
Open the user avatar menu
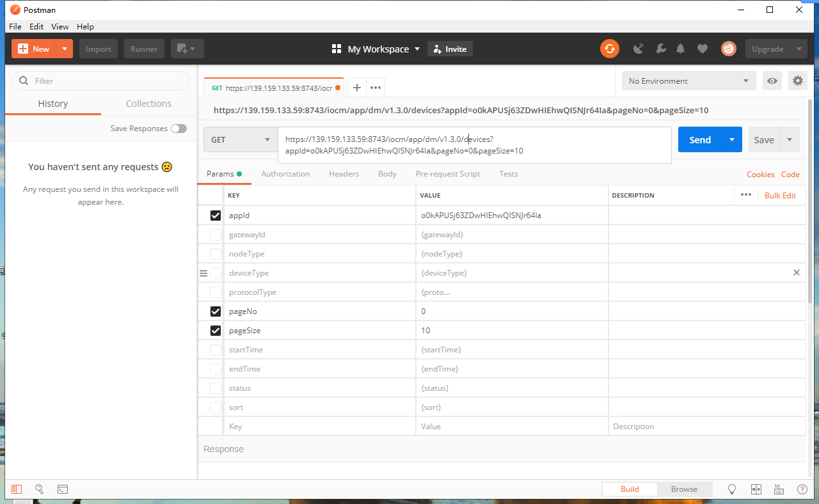[728, 49]
